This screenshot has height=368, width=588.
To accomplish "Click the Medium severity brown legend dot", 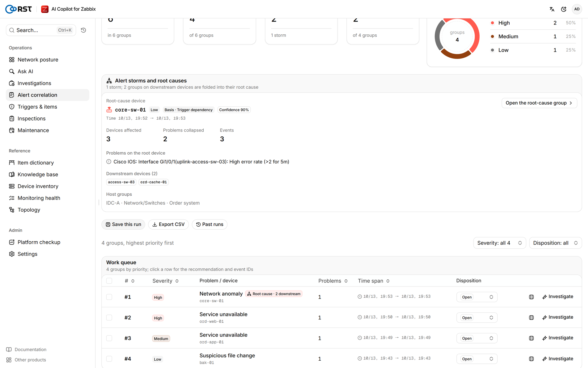I will [x=492, y=36].
